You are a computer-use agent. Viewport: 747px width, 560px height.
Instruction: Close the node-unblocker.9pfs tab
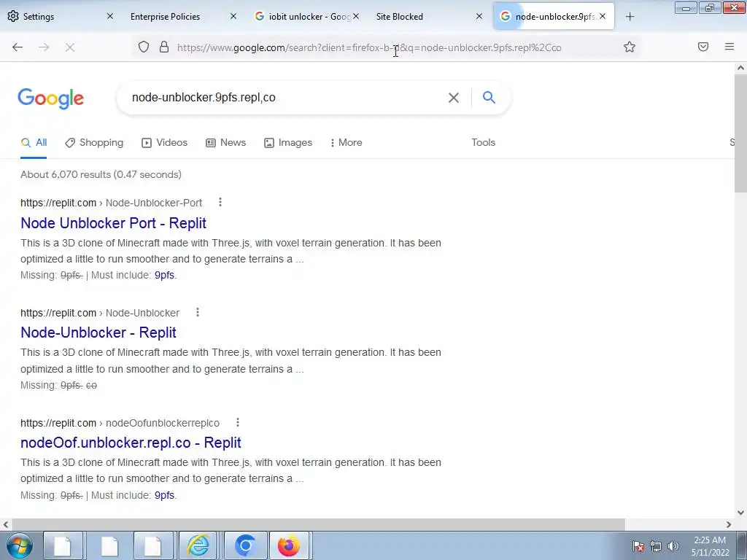[x=603, y=16]
